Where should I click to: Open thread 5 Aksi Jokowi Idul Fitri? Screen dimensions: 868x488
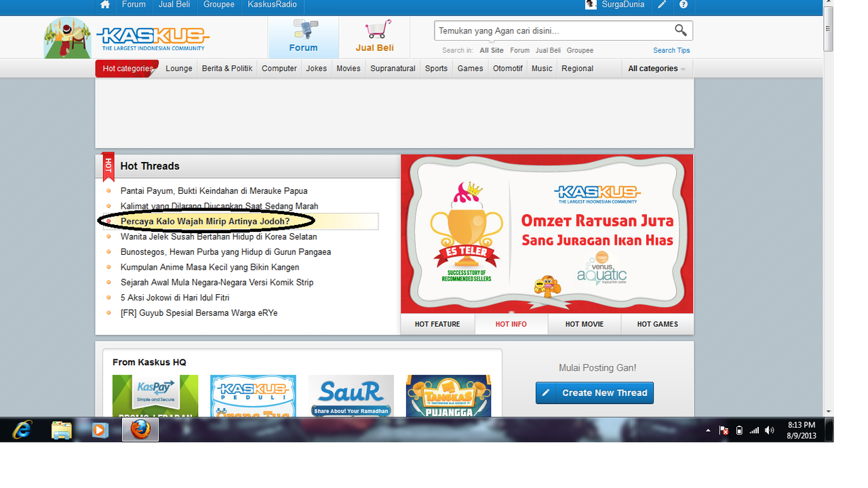(175, 298)
